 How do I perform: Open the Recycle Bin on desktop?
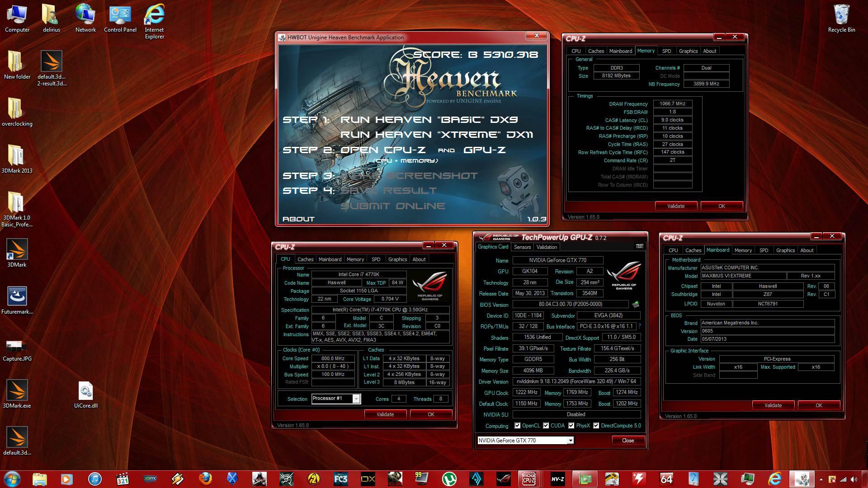point(841,19)
